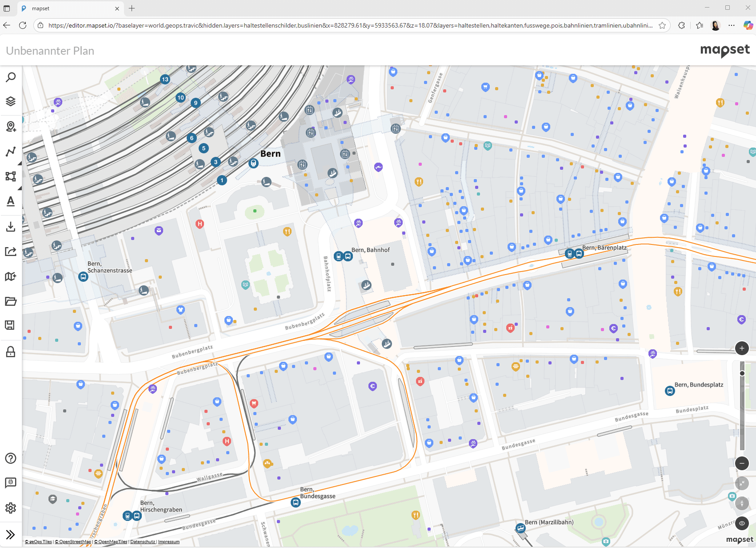Click the zoom in plus button
Viewport: 756px width, 548px height.
[742, 348]
